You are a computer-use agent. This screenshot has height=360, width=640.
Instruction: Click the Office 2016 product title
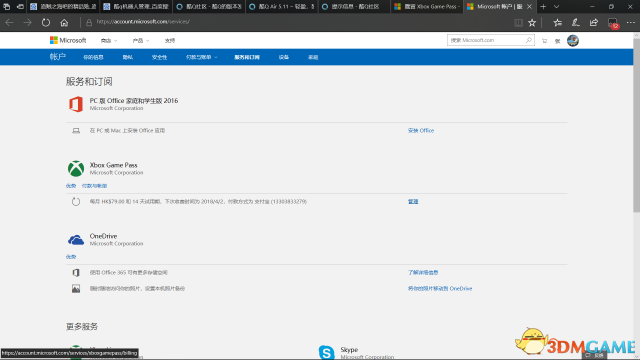pos(134,100)
